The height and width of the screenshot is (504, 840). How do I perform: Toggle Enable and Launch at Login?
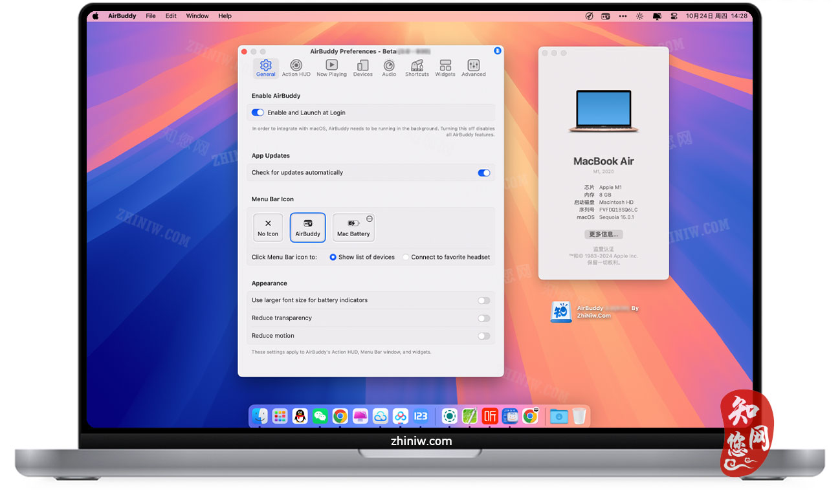point(258,113)
